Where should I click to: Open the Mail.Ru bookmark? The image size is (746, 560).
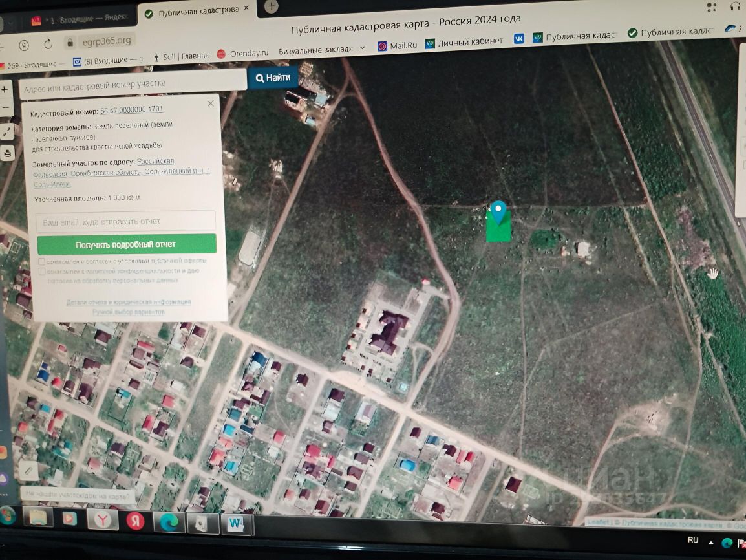[398, 46]
